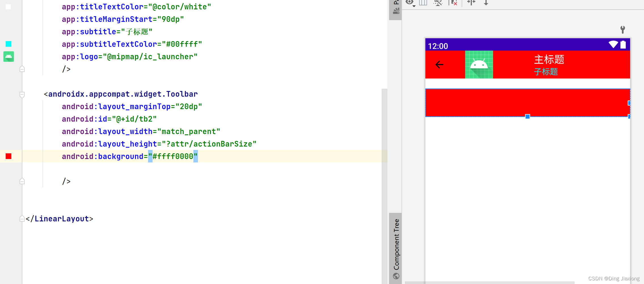Click the bottom resize handle of selected toolbar
This screenshot has width=644, height=284.
(527, 116)
